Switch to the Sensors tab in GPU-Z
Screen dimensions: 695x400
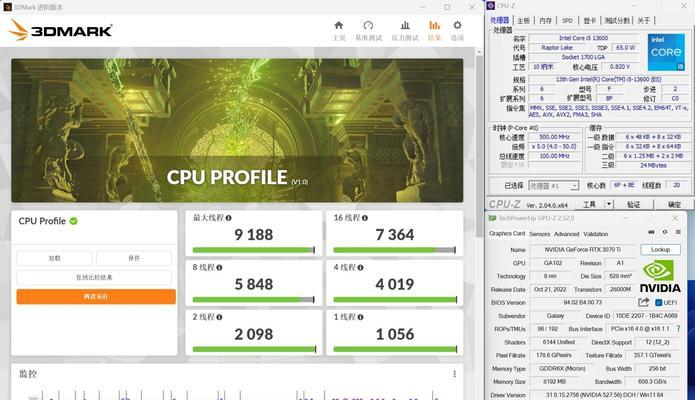[x=539, y=234]
